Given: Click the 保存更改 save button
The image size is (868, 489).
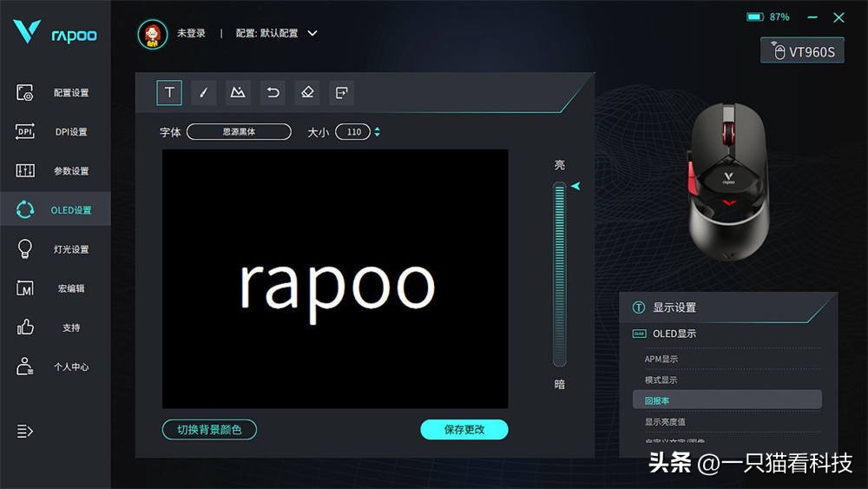Looking at the screenshot, I should [x=464, y=430].
